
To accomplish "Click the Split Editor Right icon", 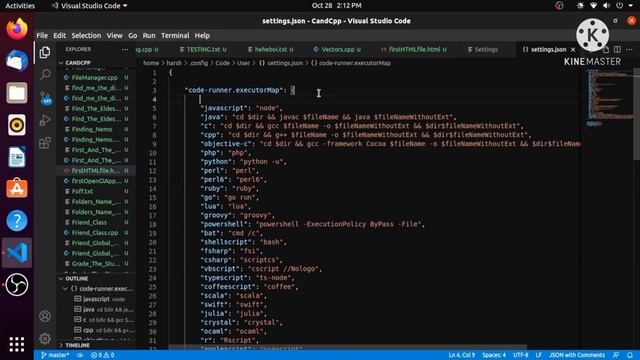I will tap(617, 49).
